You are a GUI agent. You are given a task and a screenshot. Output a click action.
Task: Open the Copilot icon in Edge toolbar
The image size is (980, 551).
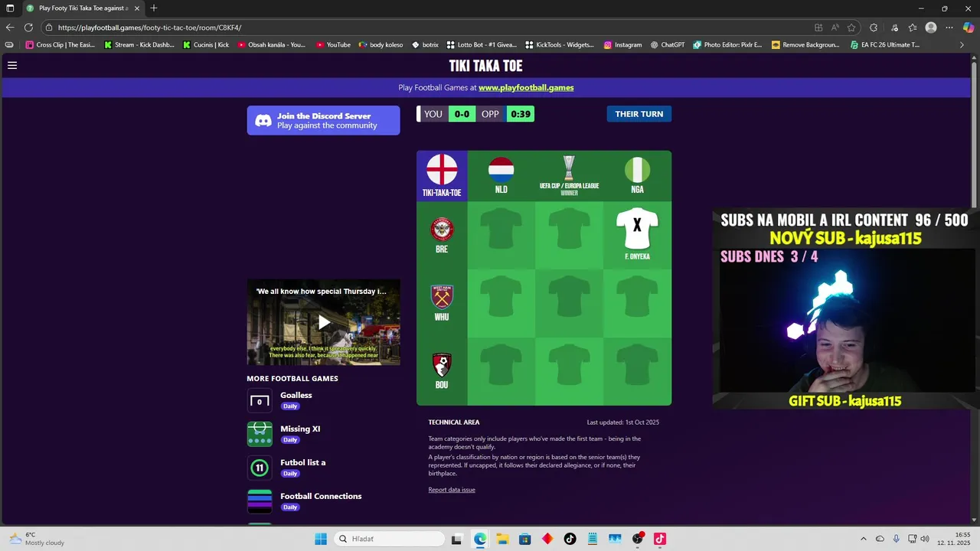(x=969, y=28)
